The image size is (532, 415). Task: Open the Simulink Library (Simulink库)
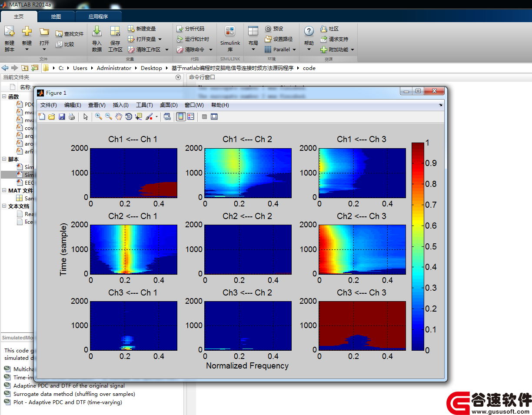tap(230, 38)
